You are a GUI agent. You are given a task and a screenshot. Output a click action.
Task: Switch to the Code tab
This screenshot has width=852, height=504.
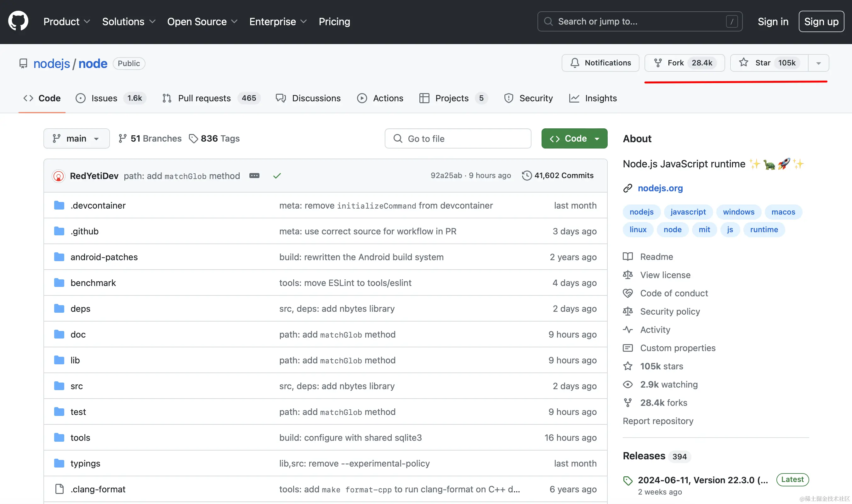coord(42,98)
